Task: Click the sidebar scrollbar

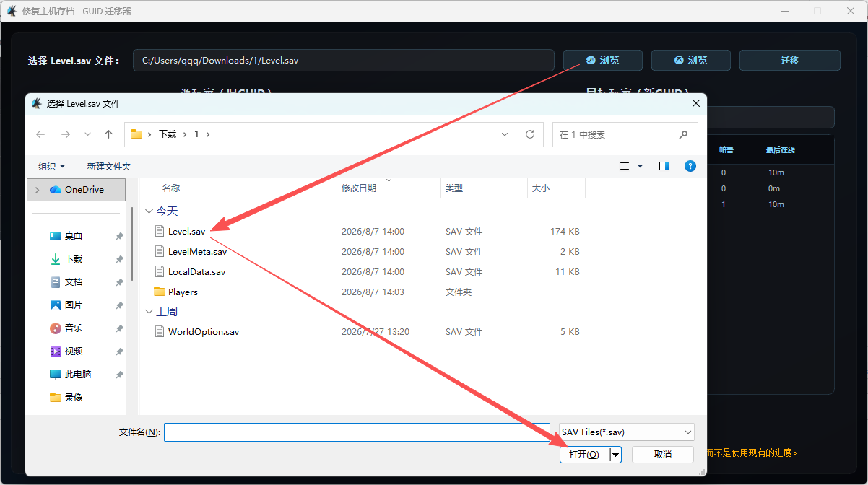Action: click(x=132, y=245)
